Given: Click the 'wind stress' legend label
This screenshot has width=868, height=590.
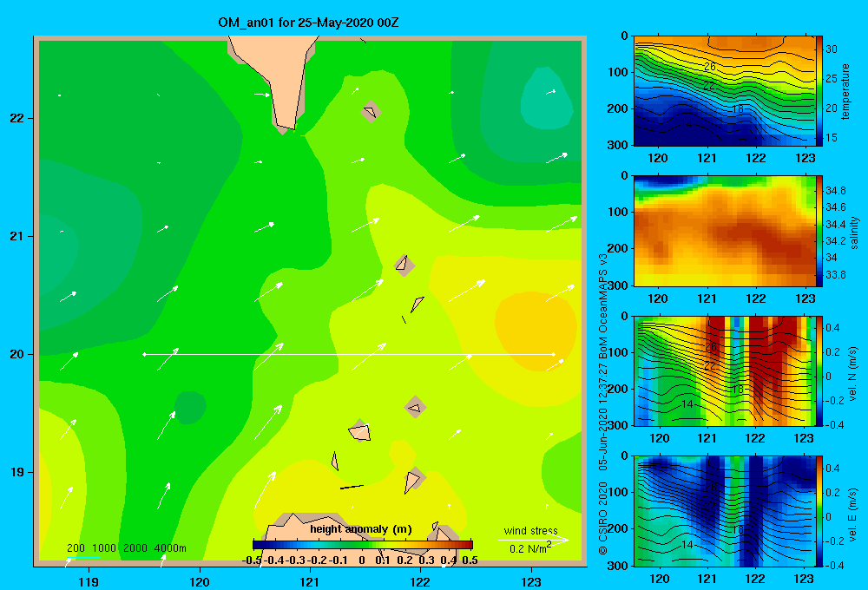Looking at the screenshot, I should coord(530,530).
